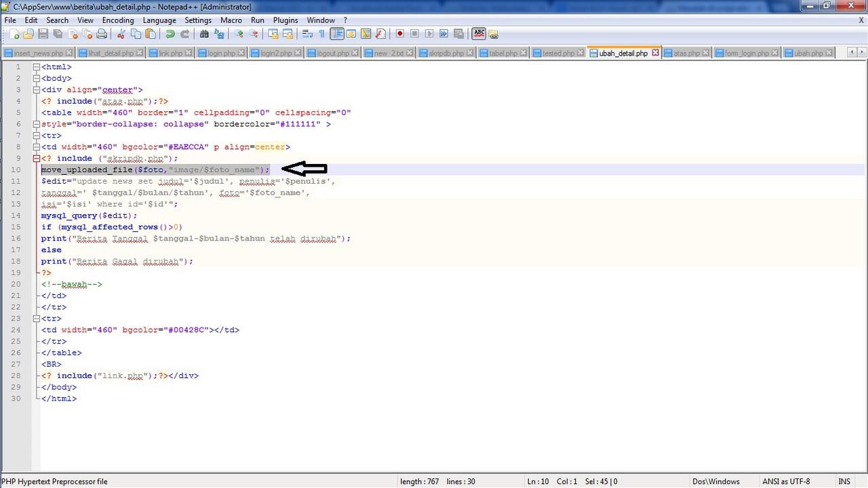The image size is (868, 488).
Task: Click the mysql_query($edit); code line
Action: point(89,216)
